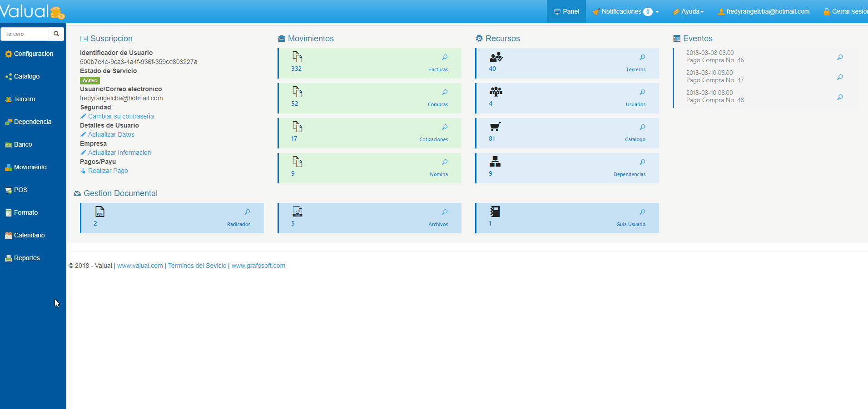Click the Compras search magnifier icon
The width and height of the screenshot is (868, 409).
point(445,92)
